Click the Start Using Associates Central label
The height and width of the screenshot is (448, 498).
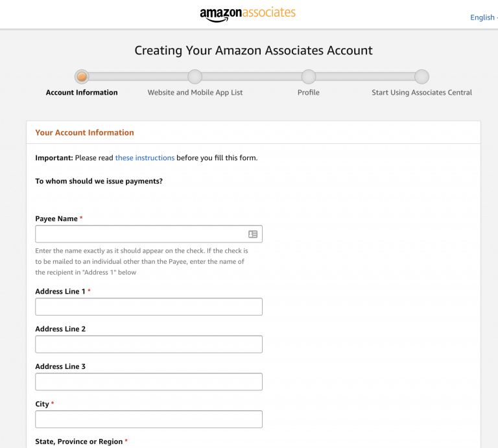click(421, 93)
